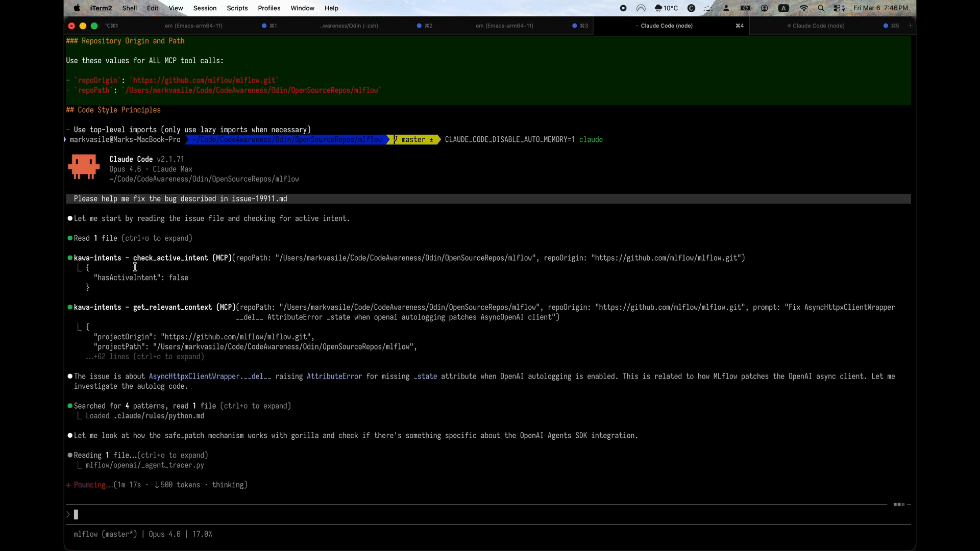Open the Help menu
980x551 pixels.
(331, 8)
